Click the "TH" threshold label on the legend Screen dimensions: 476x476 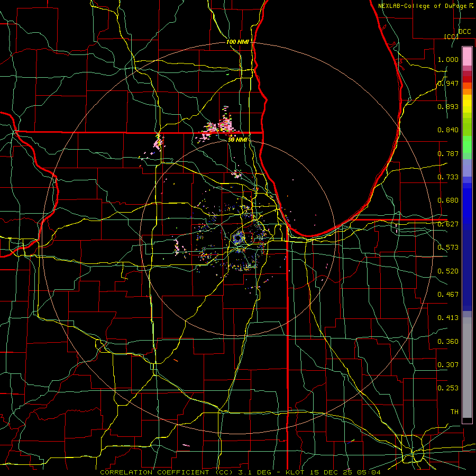coord(454,412)
